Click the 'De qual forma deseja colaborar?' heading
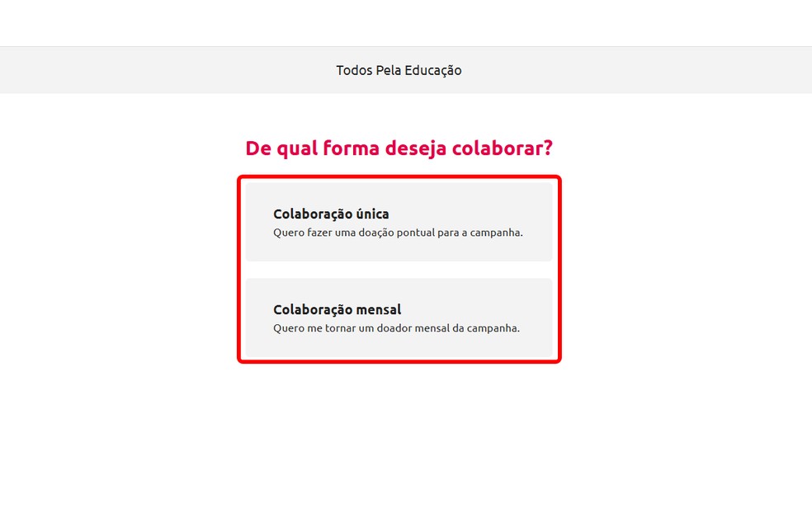The width and height of the screenshot is (812, 513). [x=399, y=148]
